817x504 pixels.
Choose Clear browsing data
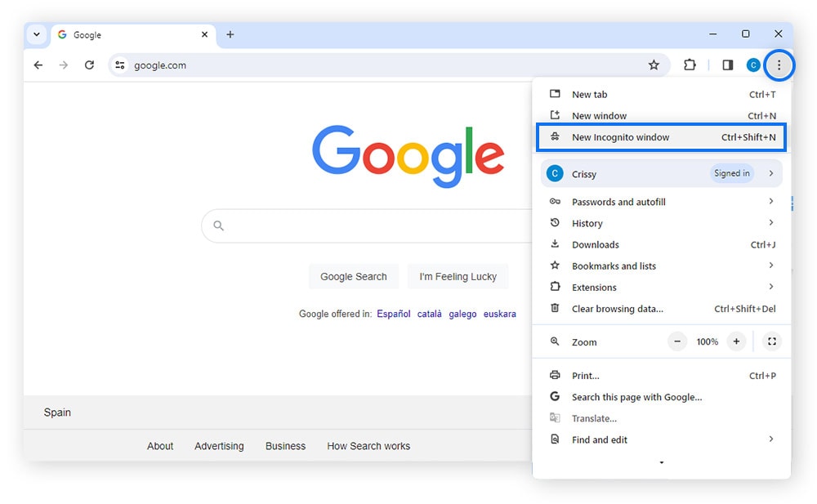[662, 309]
